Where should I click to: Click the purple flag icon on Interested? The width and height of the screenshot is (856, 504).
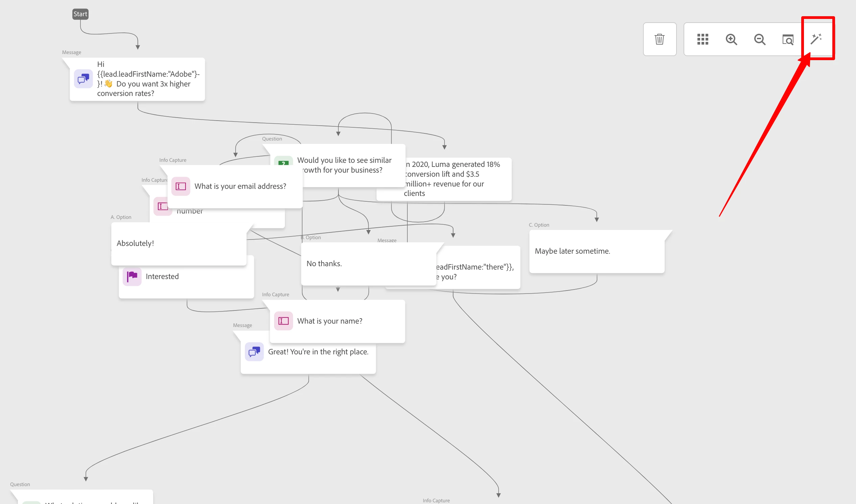(x=132, y=276)
